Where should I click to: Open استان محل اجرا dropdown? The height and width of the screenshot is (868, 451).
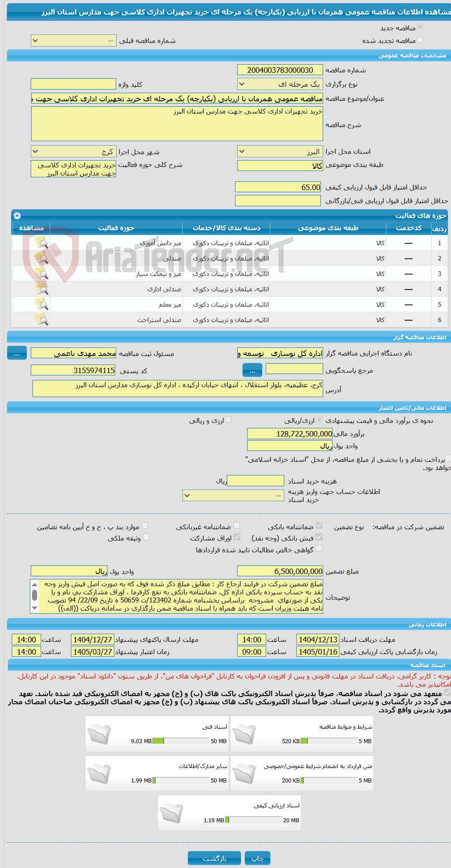click(280, 152)
